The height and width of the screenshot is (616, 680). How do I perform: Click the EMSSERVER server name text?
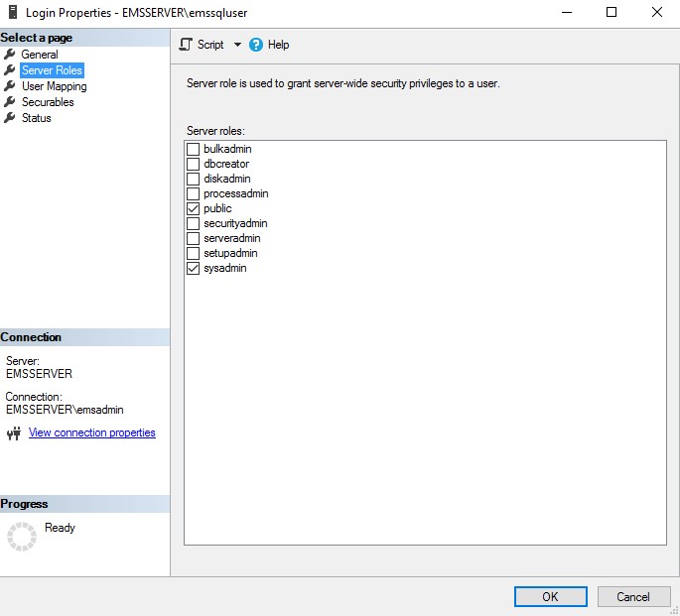click(39, 373)
